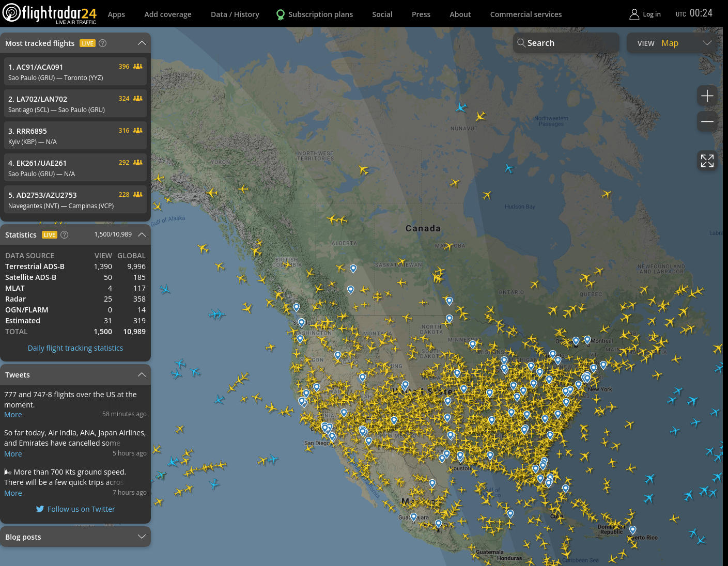Click the MLAT statistics row
Viewport: 728px width, 566px height.
75,288
